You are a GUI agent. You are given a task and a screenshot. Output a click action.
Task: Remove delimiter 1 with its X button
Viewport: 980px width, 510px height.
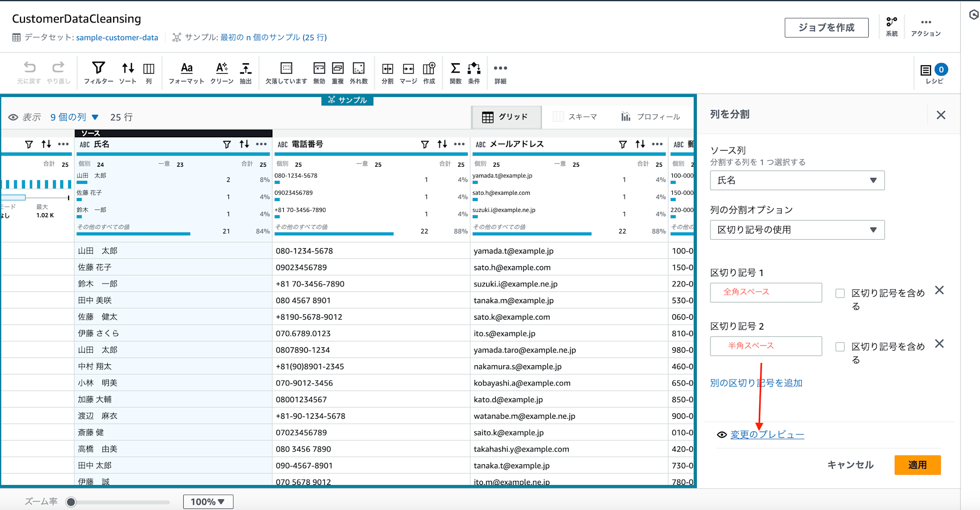tap(939, 290)
